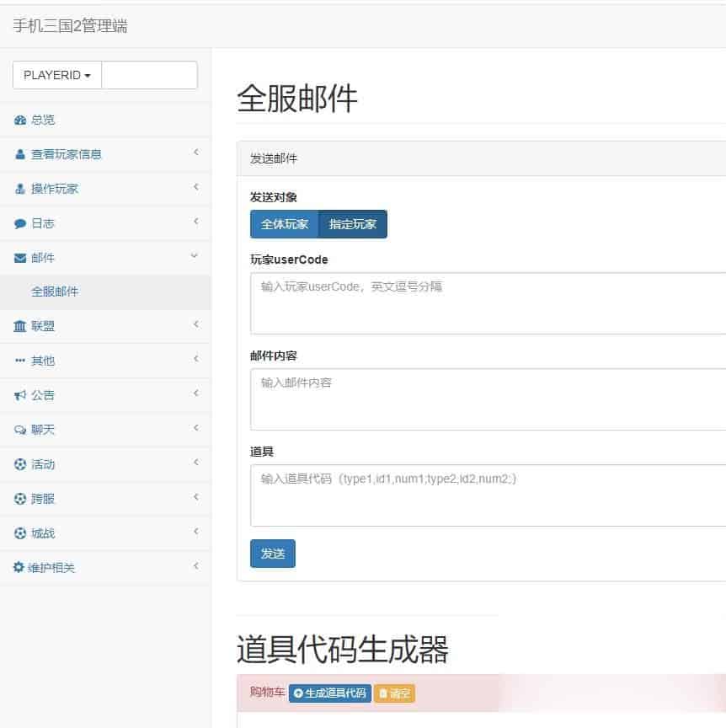
Task: Focus the 道具 item code text area
Action: [488, 495]
